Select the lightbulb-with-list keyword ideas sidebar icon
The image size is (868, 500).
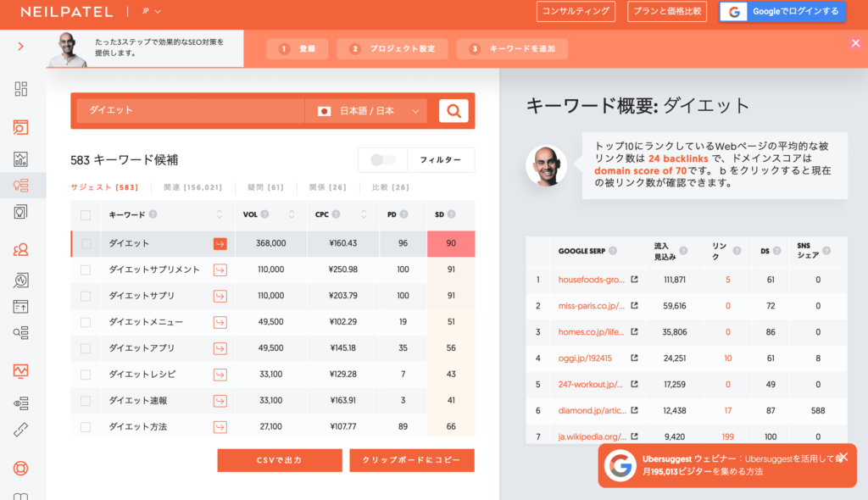(20, 186)
